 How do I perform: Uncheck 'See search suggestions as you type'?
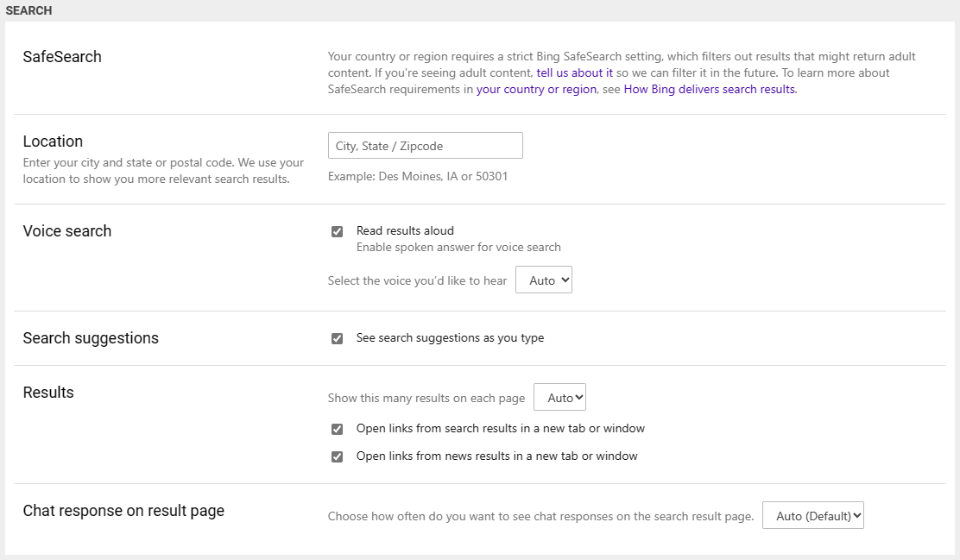(337, 338)
